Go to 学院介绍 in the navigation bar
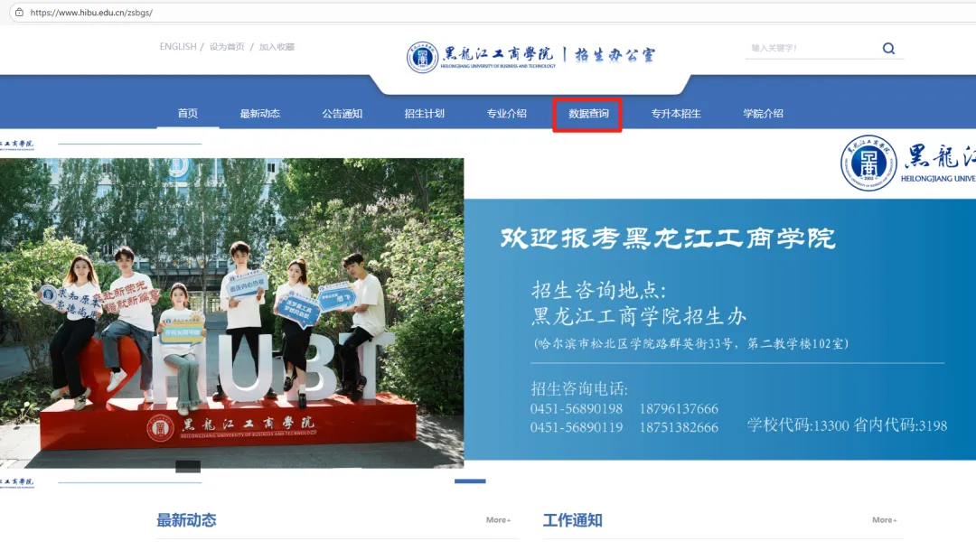Image resolution: width=976 pixels, height=560 pixels. click(x=763, y=114)
